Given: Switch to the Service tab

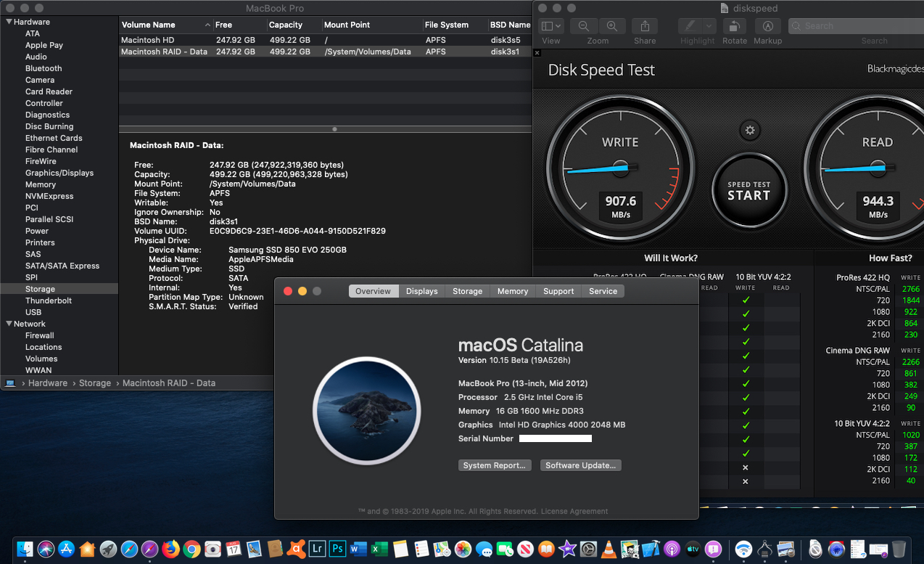Looking at the screenshot, I should [603, 291].
